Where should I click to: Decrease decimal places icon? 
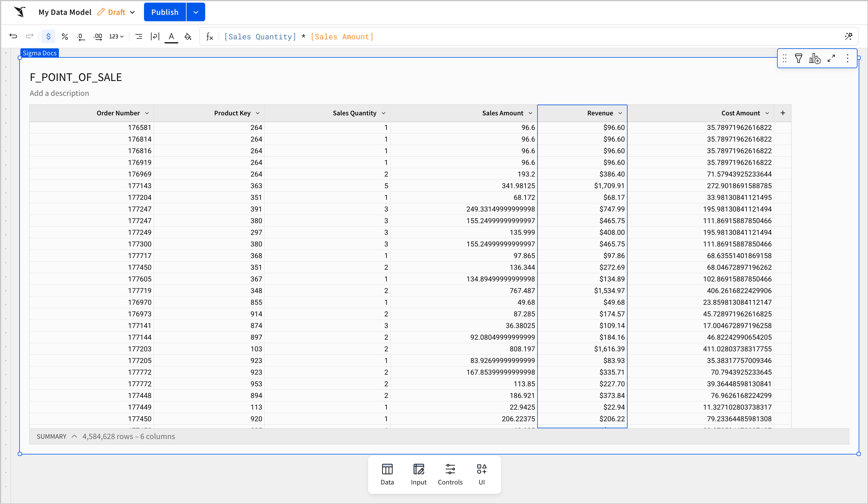(81, 36)
